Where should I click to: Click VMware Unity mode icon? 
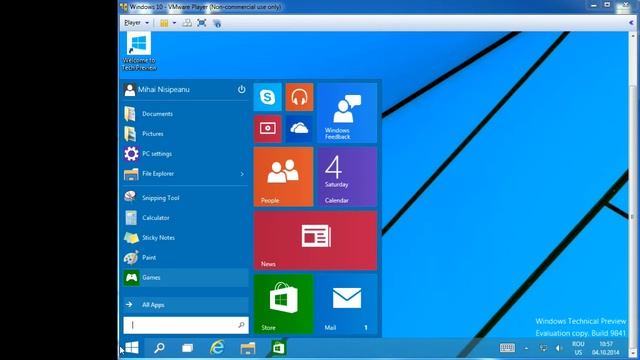pyautogui.click(x=217, y=23)
